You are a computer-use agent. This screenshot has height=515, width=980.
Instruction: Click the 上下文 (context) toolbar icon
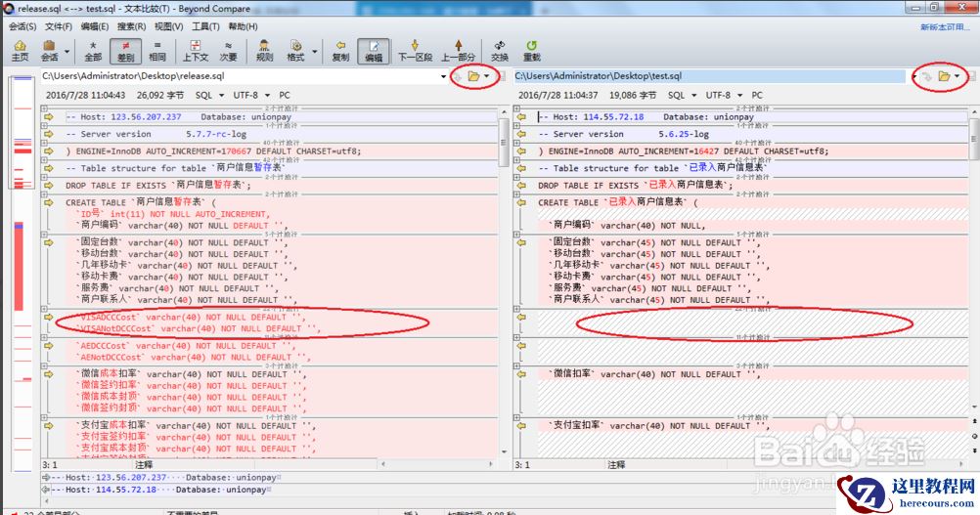pos(196,50)
